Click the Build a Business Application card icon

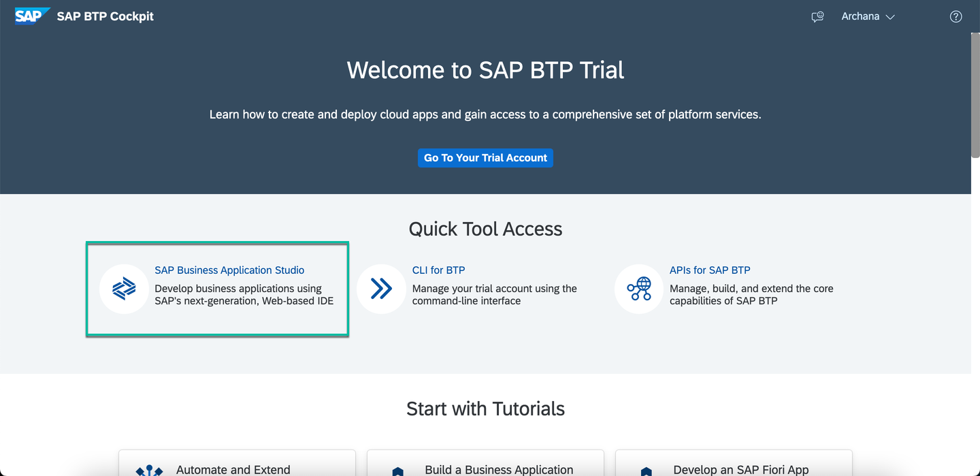(397, 471)
